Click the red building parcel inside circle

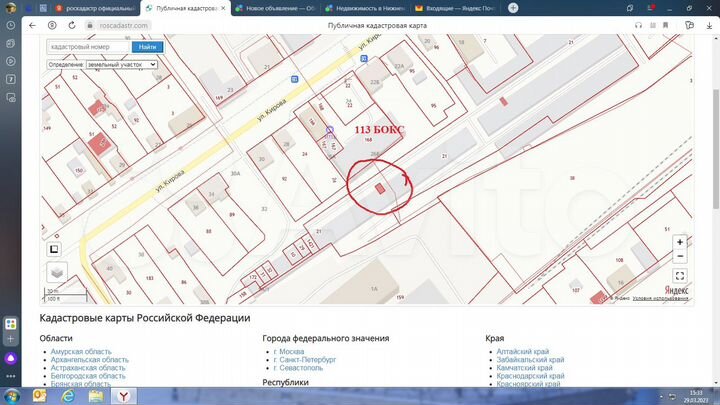380,189
